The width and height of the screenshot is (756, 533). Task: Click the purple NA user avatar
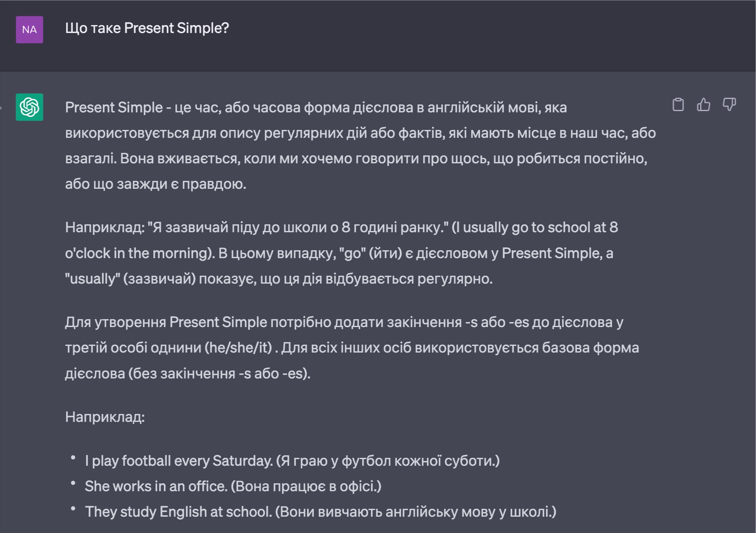coord(29,30)
